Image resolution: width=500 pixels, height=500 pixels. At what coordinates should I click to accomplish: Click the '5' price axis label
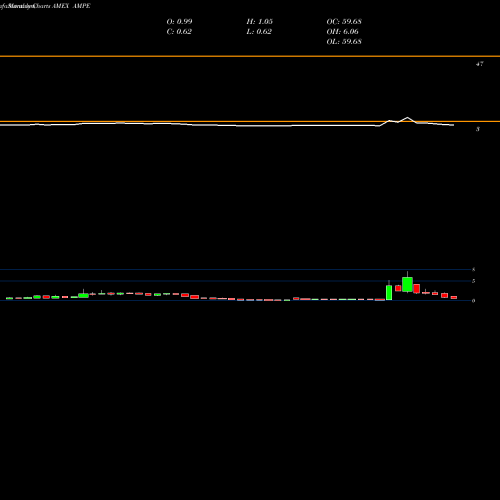tap(473, 281)
